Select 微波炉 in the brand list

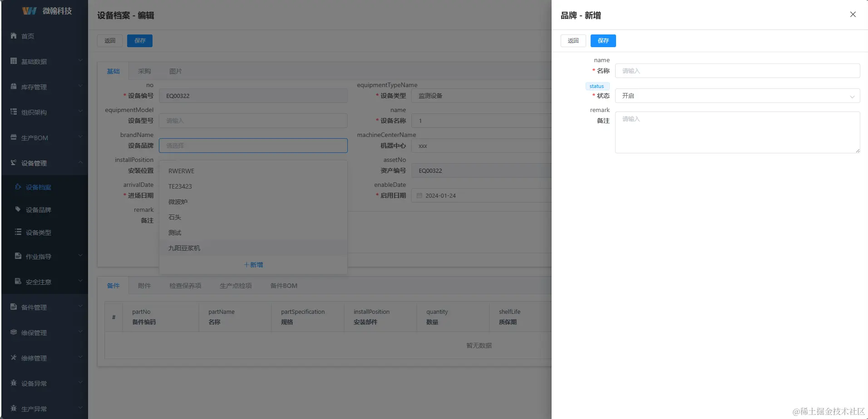253,202
